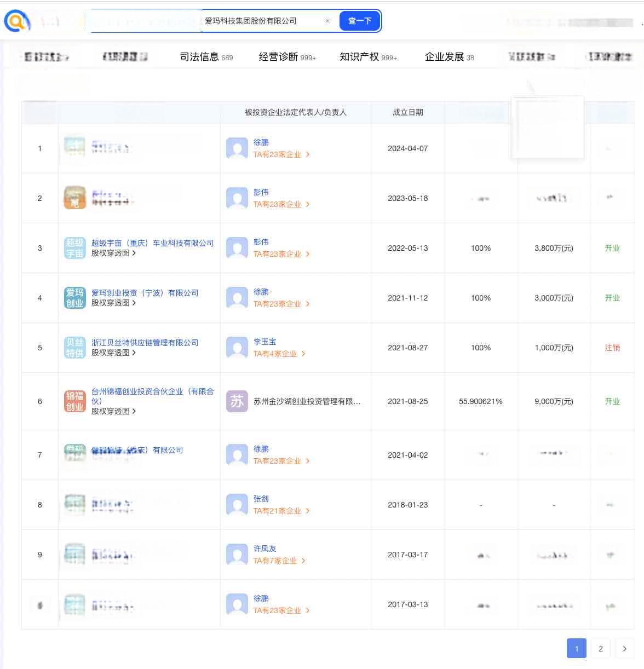Go to the 企业发展 tab
644x669 pixels.
450,57
